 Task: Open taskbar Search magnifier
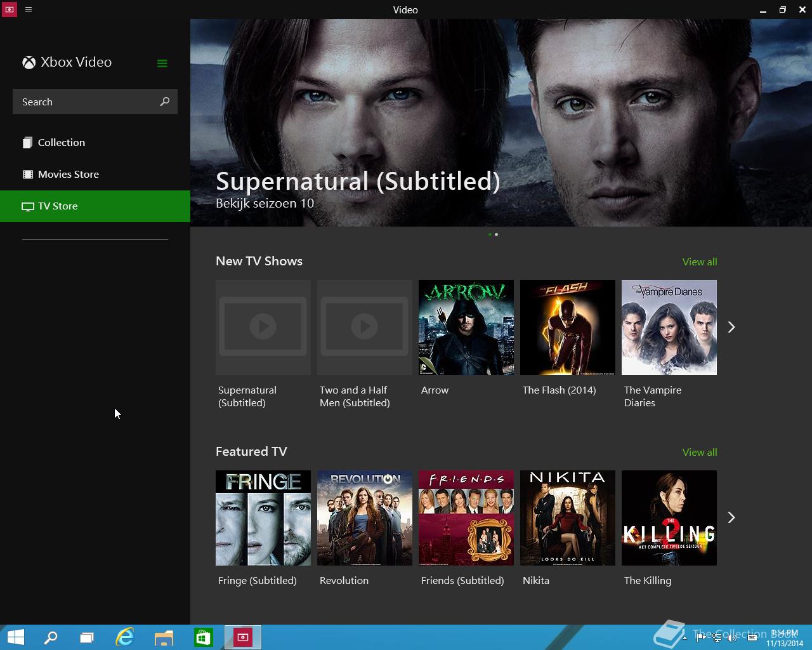[x=50, y=637]
